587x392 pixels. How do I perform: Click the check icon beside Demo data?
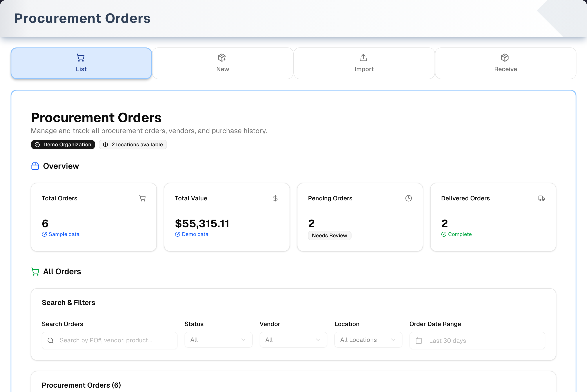point(178,234)
